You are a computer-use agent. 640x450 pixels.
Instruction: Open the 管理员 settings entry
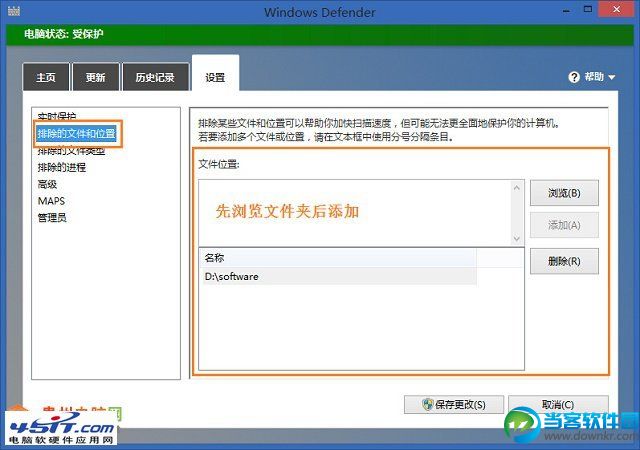52,218
